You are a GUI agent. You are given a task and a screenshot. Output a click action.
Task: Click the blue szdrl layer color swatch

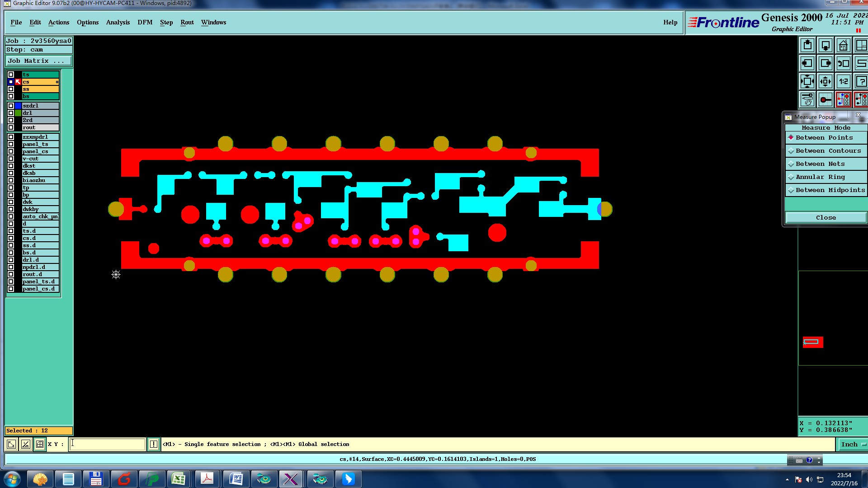(18, 106)
